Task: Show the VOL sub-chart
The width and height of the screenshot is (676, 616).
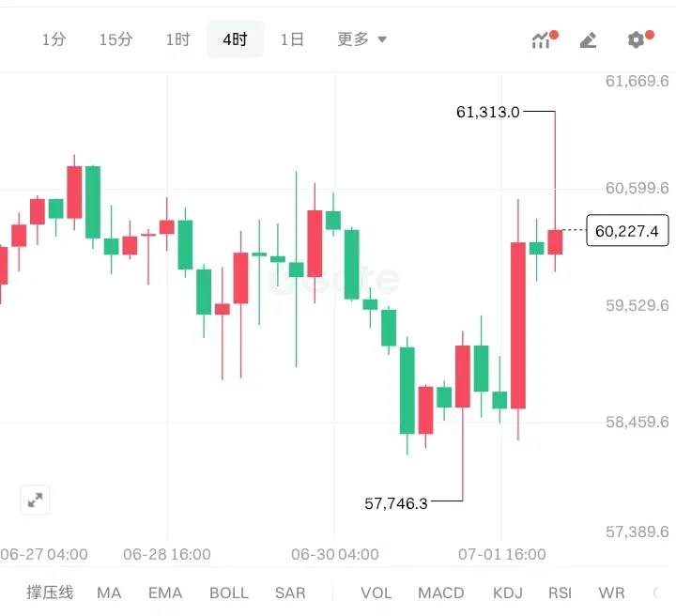Action: coord(376,593)
